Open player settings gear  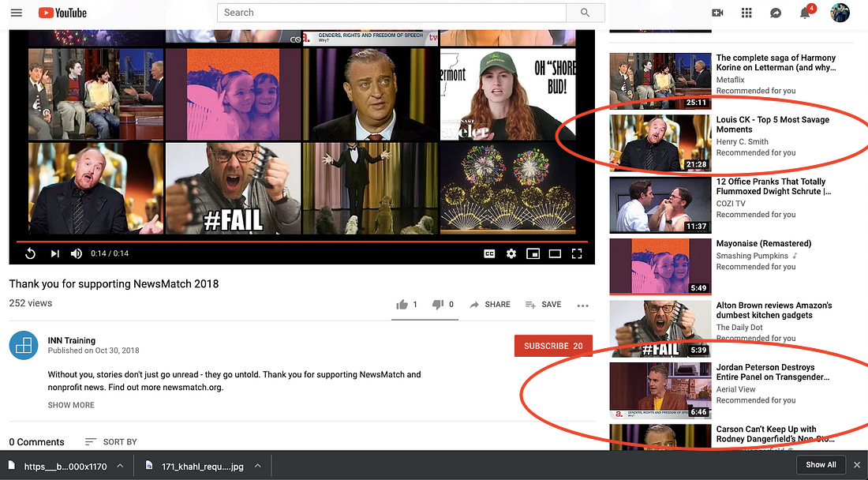point(511,253)
